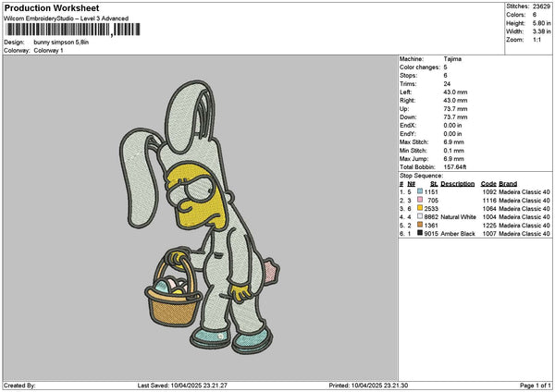The image size is (555, 392).
Task: Click stitch count 8862 in stop sequence
Action: coord(431,217)
